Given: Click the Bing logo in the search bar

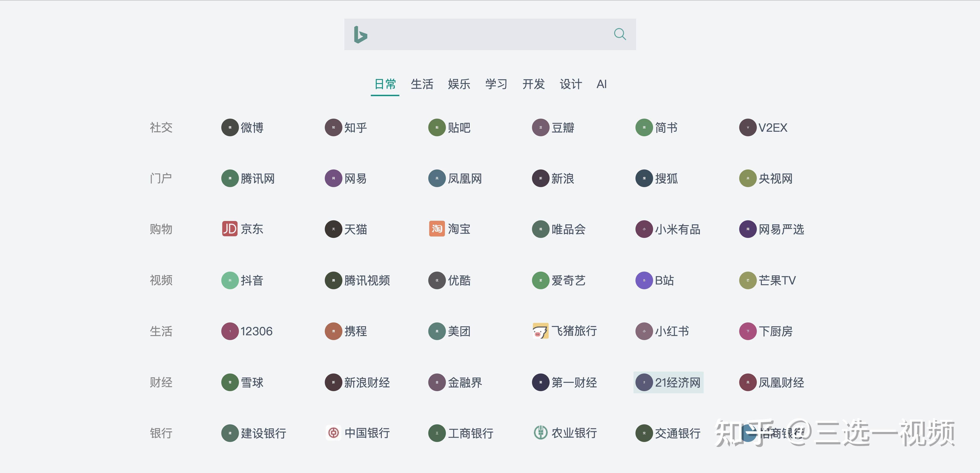Looking at the screenshot, I should point(360,35).
